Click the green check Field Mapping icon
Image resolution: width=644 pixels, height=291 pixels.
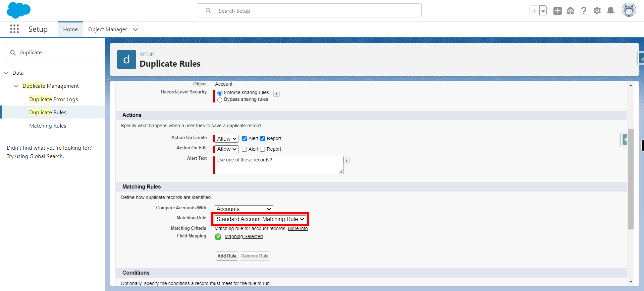pyautogui.click(x=218, y=237)
